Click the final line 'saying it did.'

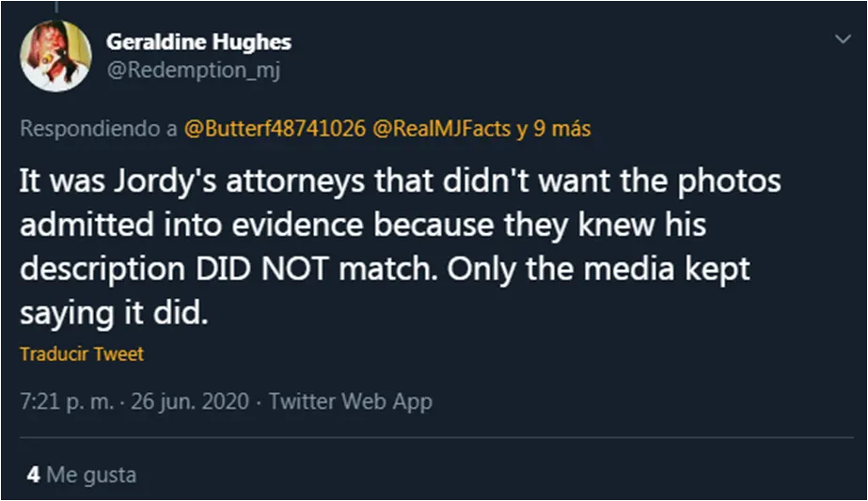pyautogui.click(x=111, y=313)
